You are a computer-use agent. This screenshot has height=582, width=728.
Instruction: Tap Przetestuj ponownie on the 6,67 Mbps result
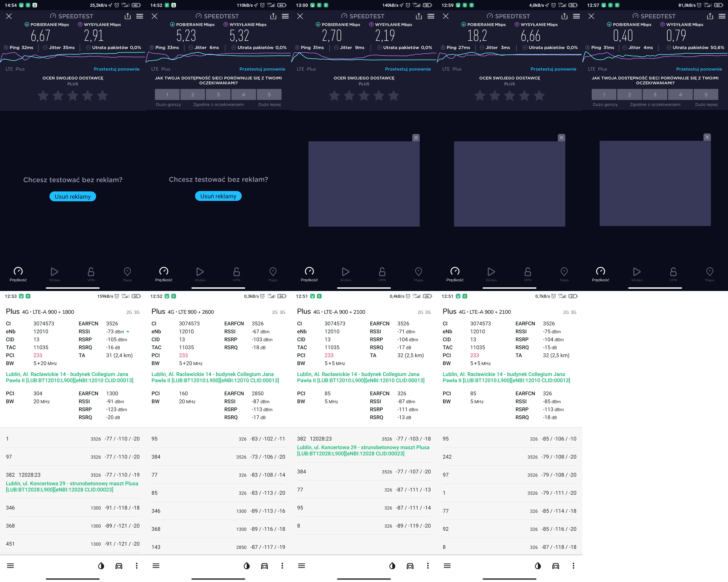tap(116, 69)
